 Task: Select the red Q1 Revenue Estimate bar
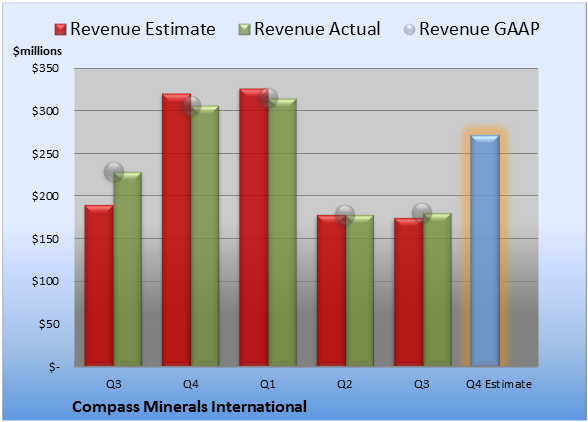pos(254,227)
